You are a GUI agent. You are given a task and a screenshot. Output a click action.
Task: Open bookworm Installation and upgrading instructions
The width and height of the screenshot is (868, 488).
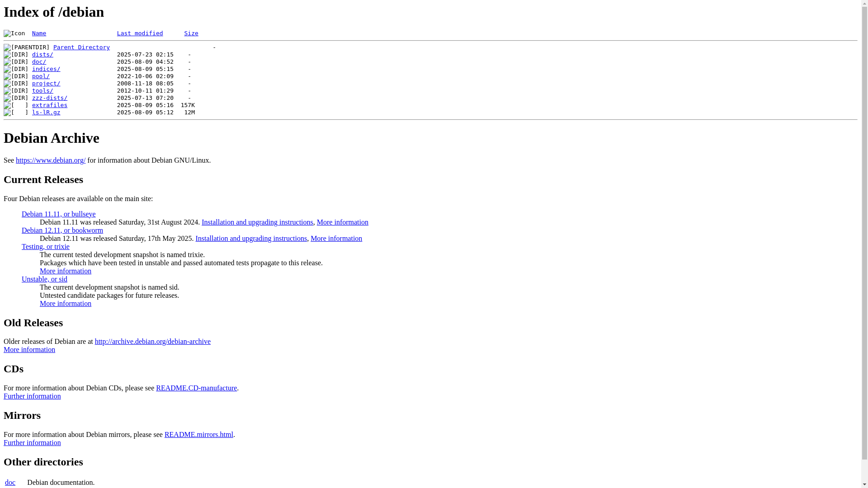(251, 239)
